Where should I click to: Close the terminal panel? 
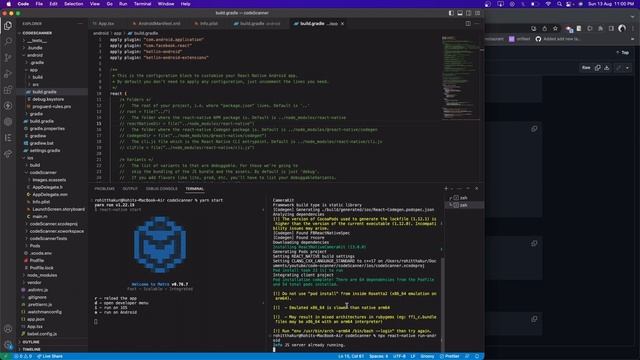pos(477,189)
